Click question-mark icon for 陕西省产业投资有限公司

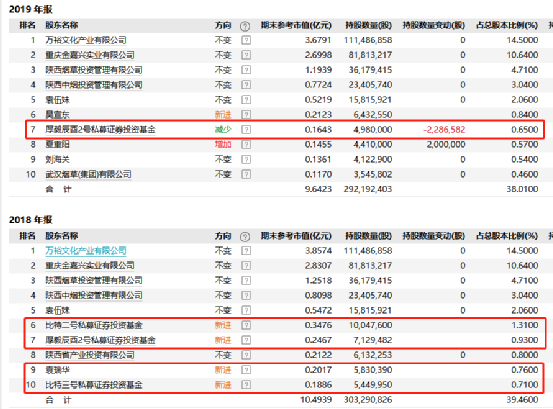coord(246,355)
